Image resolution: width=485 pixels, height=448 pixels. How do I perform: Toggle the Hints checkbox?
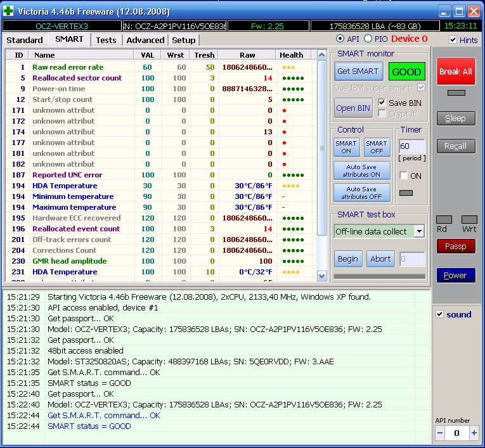453,39
